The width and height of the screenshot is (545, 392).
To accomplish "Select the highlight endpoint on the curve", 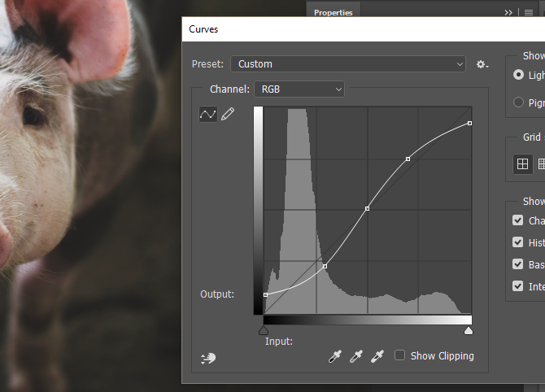I will [470, 123].
